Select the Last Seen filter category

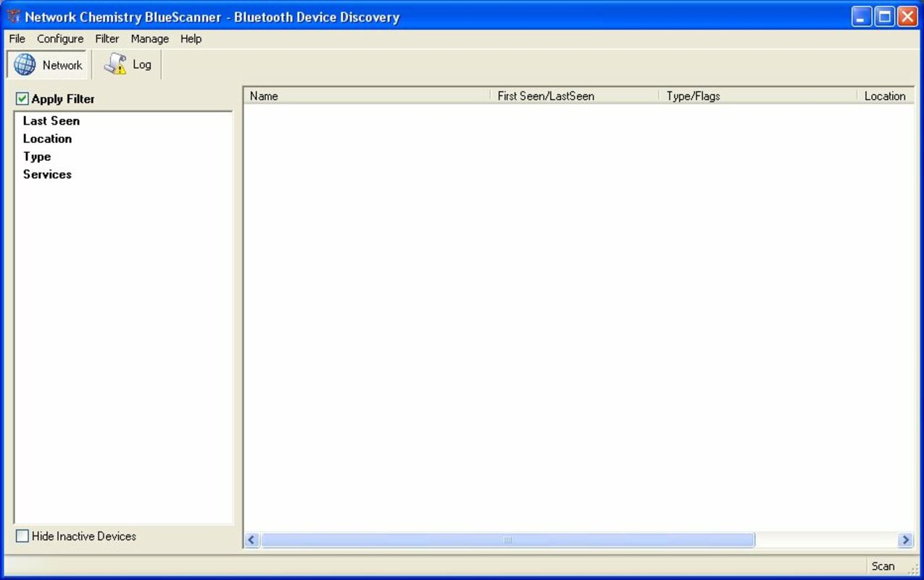pyautogui.click(x=51, y=120)
